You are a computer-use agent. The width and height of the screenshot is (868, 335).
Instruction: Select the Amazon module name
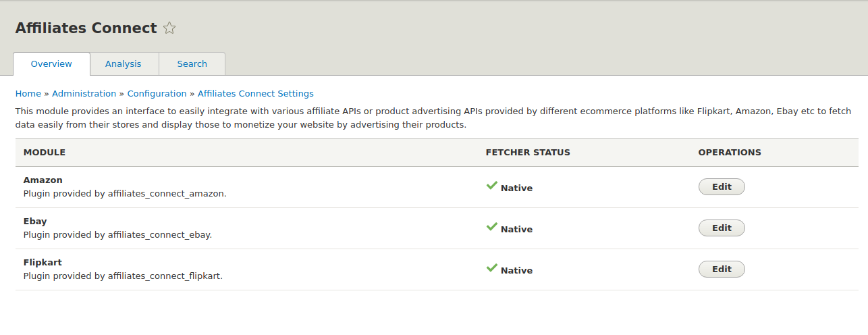(43, 180)
